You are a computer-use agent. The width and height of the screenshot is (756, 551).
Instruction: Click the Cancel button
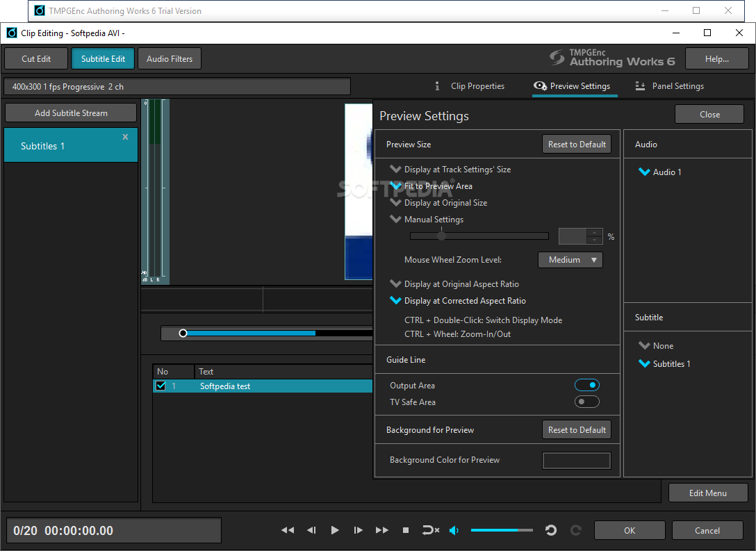[x=707, y=530]
